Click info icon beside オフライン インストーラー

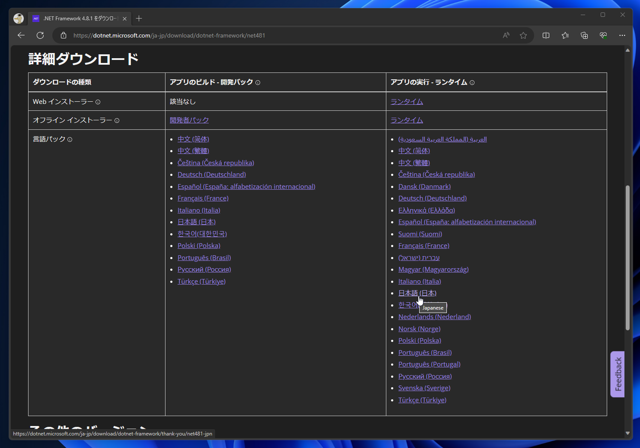pyautogui.click(x=117, y=120)
